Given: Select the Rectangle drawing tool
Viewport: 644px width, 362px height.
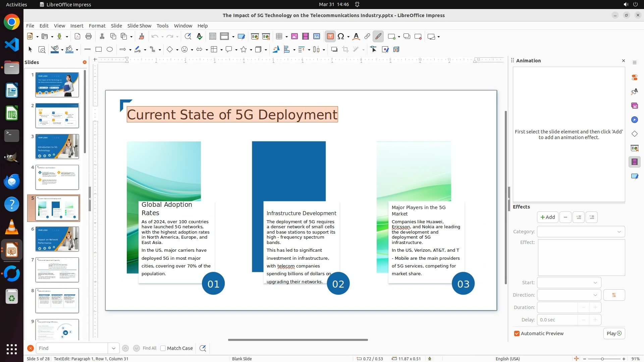Looking at the screenshot, I should point(99,50).
